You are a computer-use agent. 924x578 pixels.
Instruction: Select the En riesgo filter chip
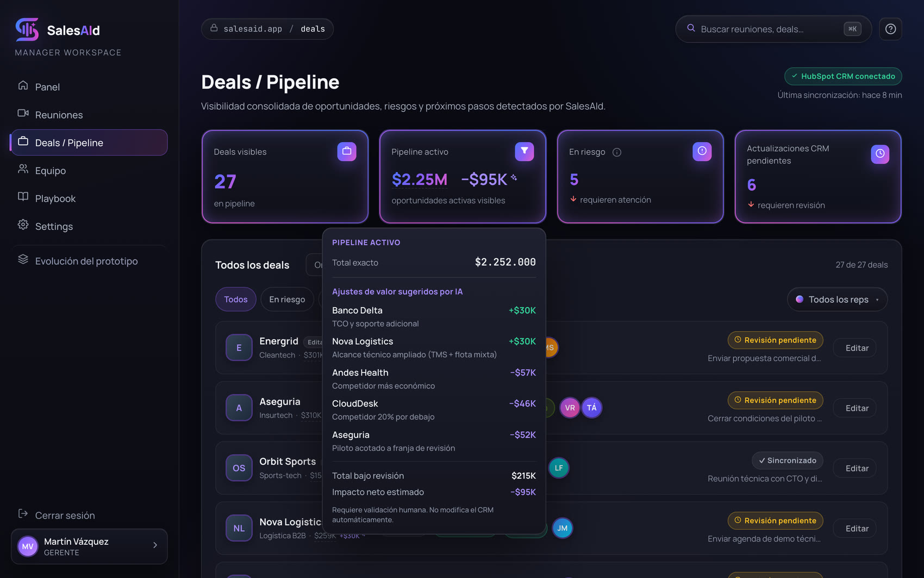coord(287,300)
